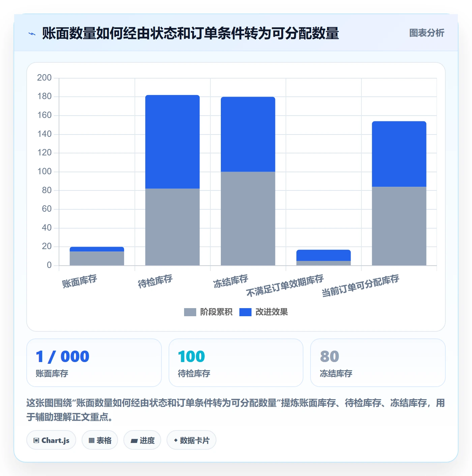Toggle the 改进效果 legend series

[x=264, y=312]
